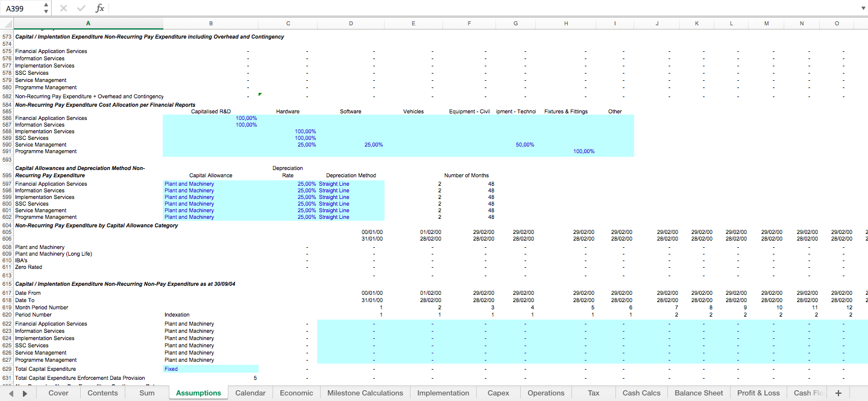This screenshot has width=868, height=401.
Task: Select column A header
Action: (88, 24)
